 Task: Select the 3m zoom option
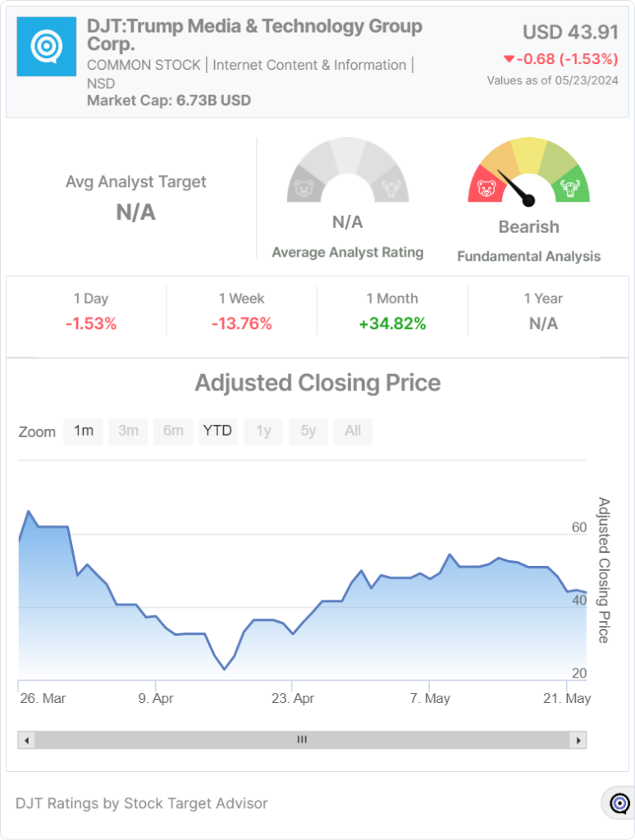128,431
